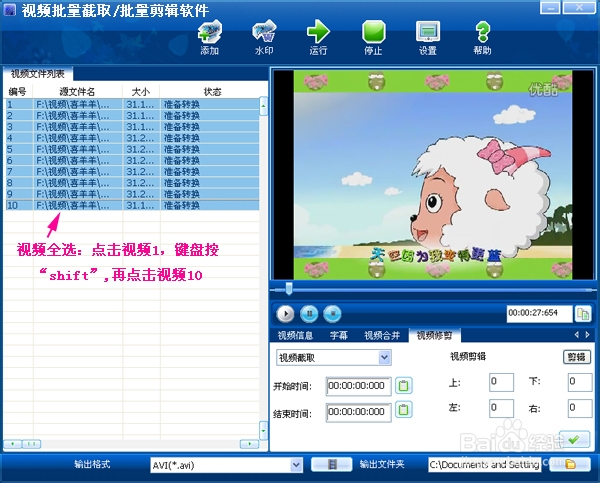The image size is (600, 483).
Task: Click the 大小 column header
Action: pos(141,91)
